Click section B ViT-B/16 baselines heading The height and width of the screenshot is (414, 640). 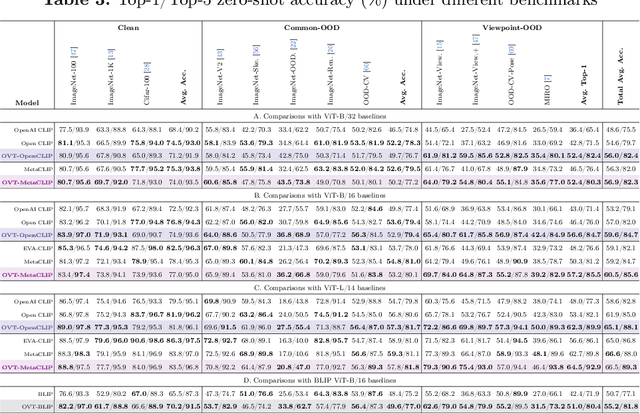(x=322, y=193)
